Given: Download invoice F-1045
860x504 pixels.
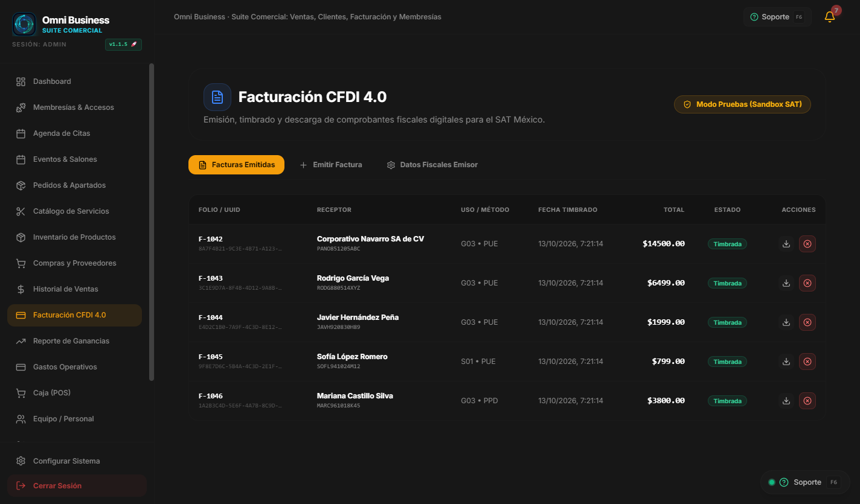Looking at the screenshot, I should [x=786, y=362].
